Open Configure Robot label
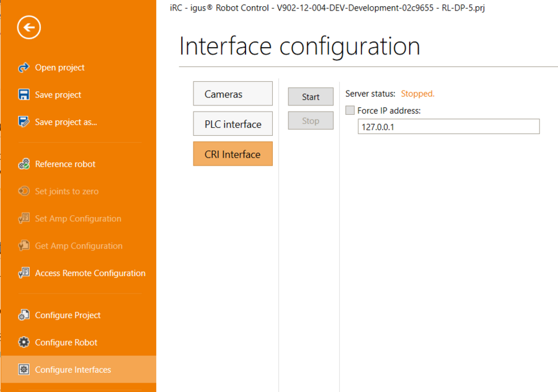This screenshot has width=558, height=392. (66, 342)
